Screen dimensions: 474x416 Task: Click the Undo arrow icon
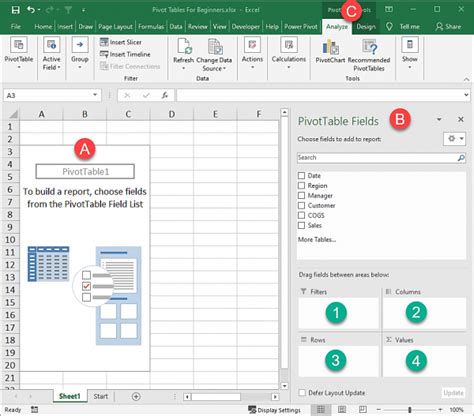pos(31,10)
